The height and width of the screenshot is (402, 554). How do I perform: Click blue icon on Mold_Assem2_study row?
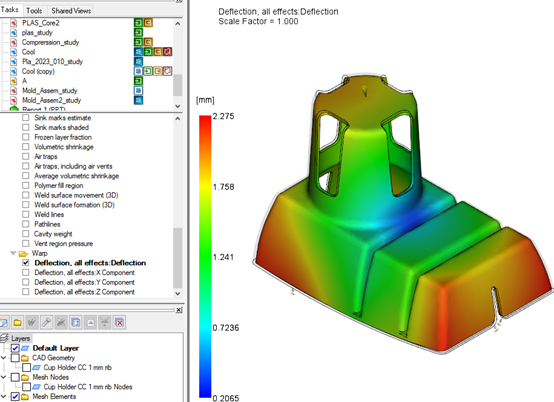(138, 100)
